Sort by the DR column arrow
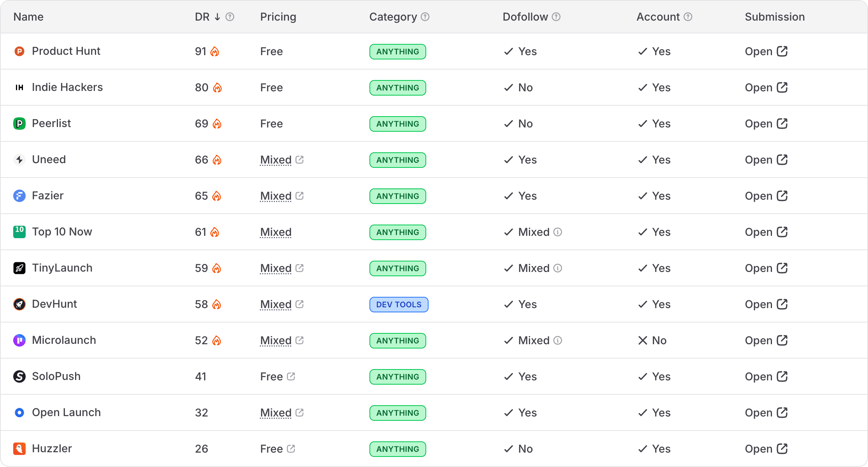Image resolution: width=868 pixels, height=467 pixels. click(217, 17)
